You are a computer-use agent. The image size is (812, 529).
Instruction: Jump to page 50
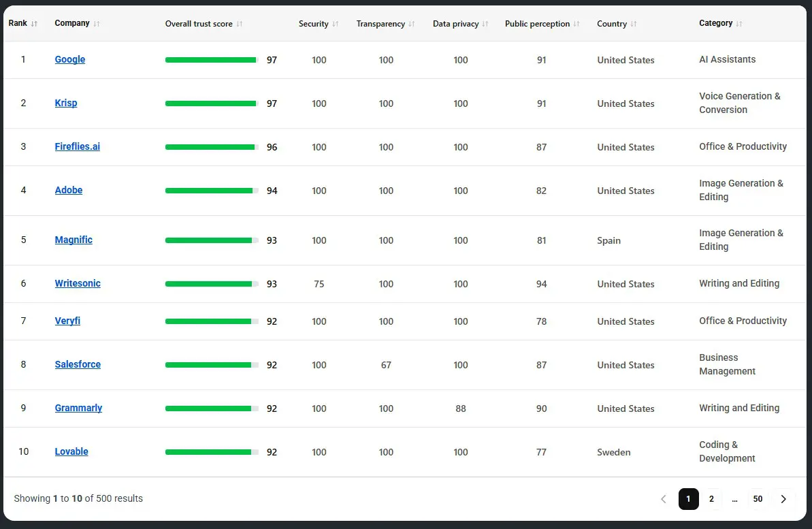click(758, 499)
